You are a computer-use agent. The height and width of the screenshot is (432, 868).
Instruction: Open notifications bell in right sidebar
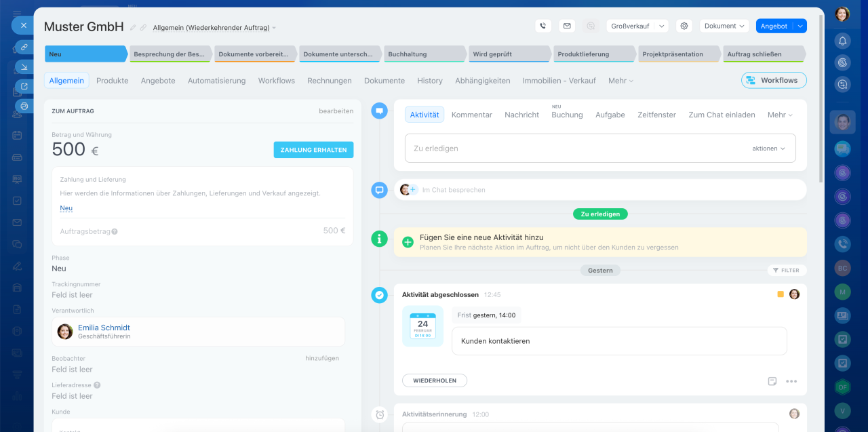(842, 41)
